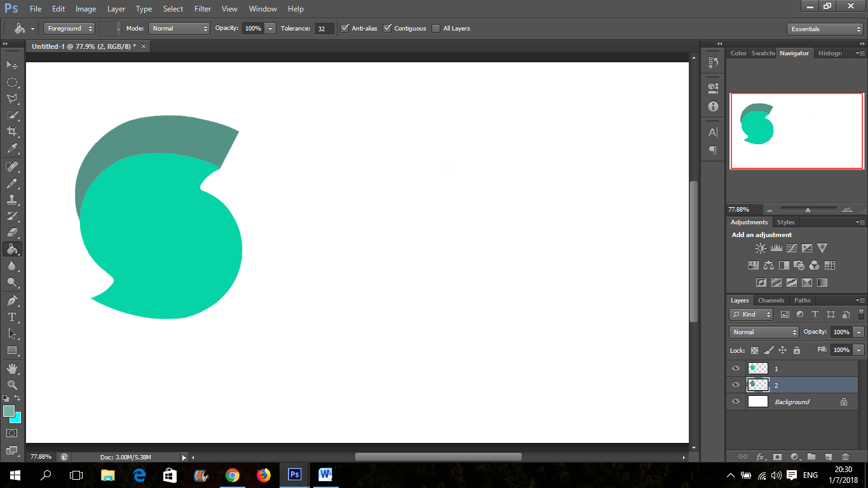The image size is (868, 488).
Task: Select the History Brush tool
Action: 12,216
